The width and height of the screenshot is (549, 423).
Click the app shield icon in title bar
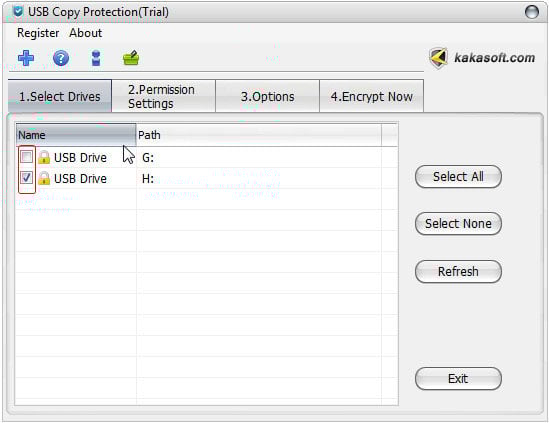pos(18,12)
